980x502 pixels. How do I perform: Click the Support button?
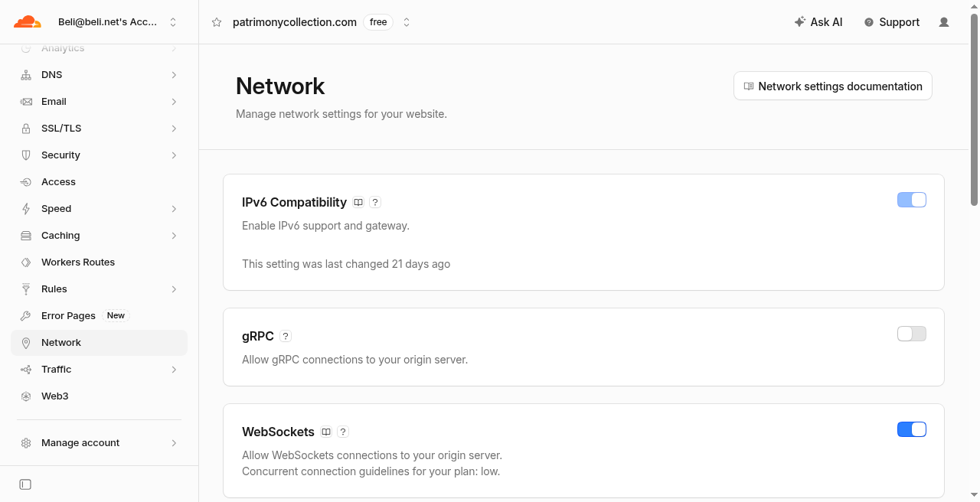pyautogui.click(x=892, y=22)
